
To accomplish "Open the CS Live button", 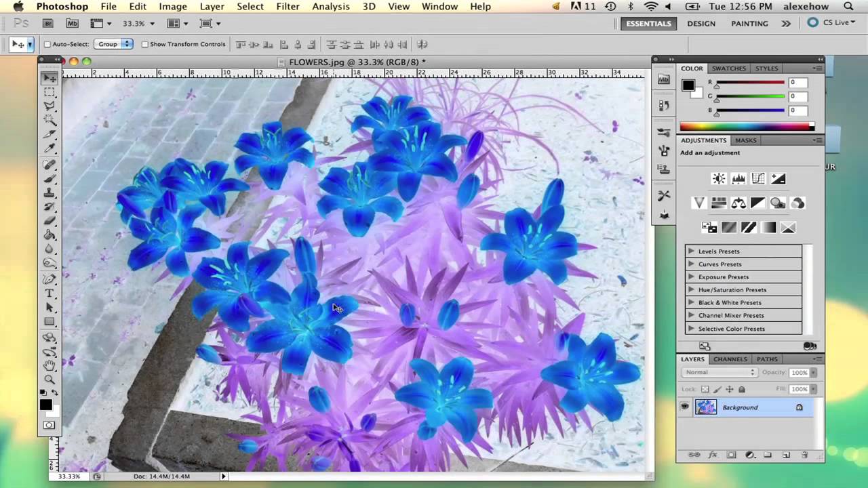I will tap(830, 23).
